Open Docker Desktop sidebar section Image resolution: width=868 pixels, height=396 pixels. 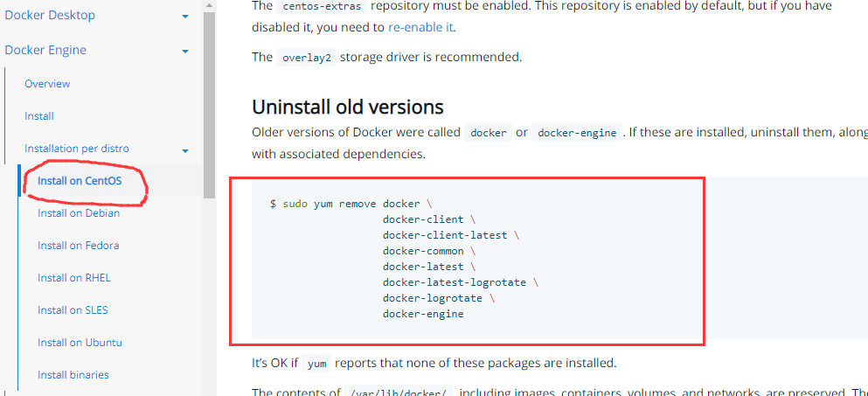pos(50,15)
